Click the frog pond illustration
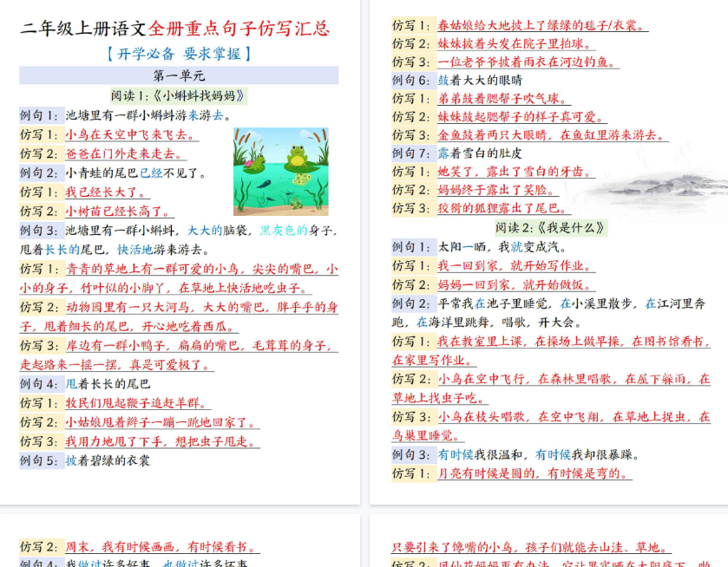 pyautogui.click(x=280, y=171)
